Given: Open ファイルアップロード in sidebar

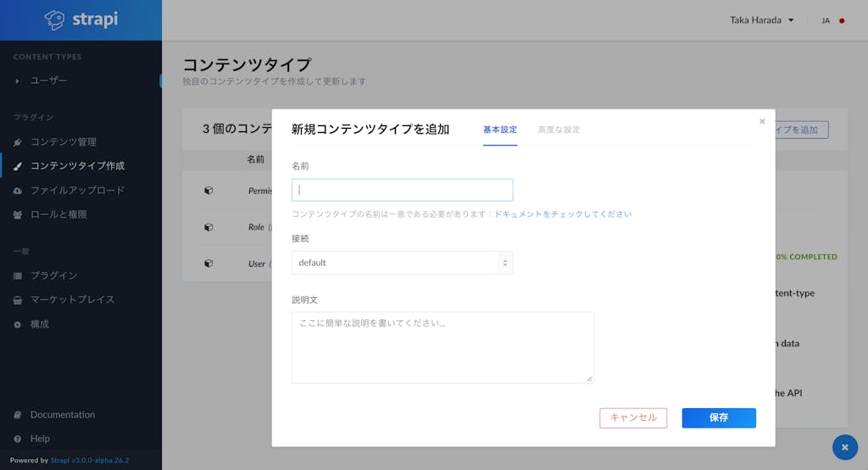Looking at the screenshot, I should 77,191.
